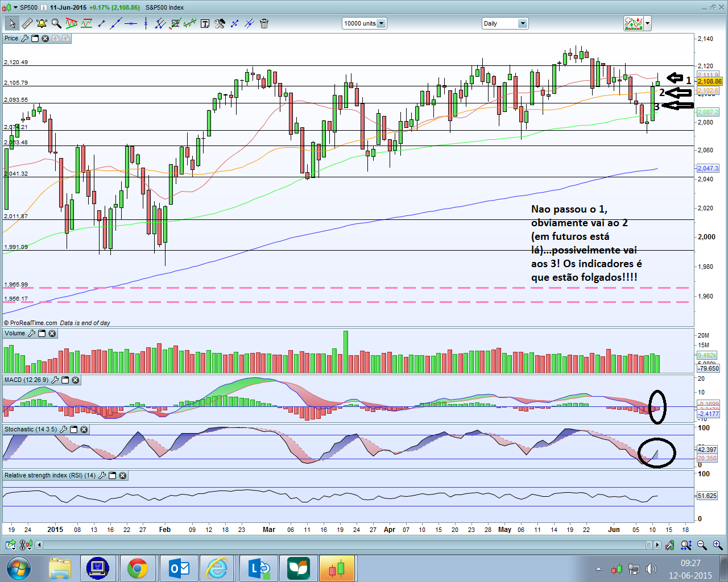Click the bottom-left 8-candlestick icon
This screenshot has width=728, height=582.
[x=26, y=545]
